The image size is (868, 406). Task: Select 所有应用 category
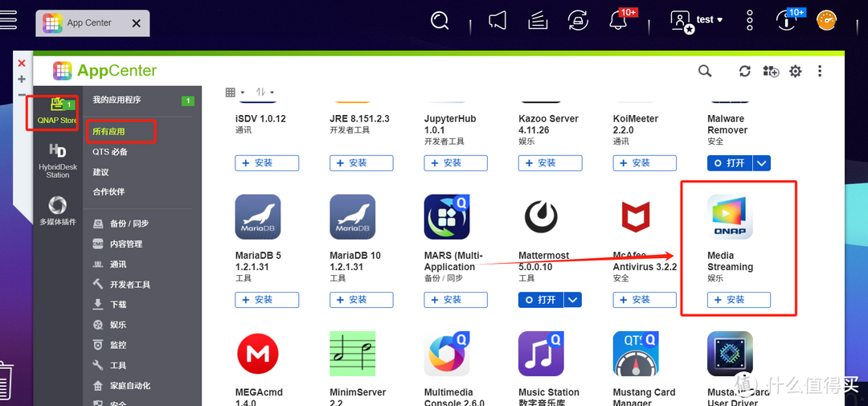tap(109, 132)
